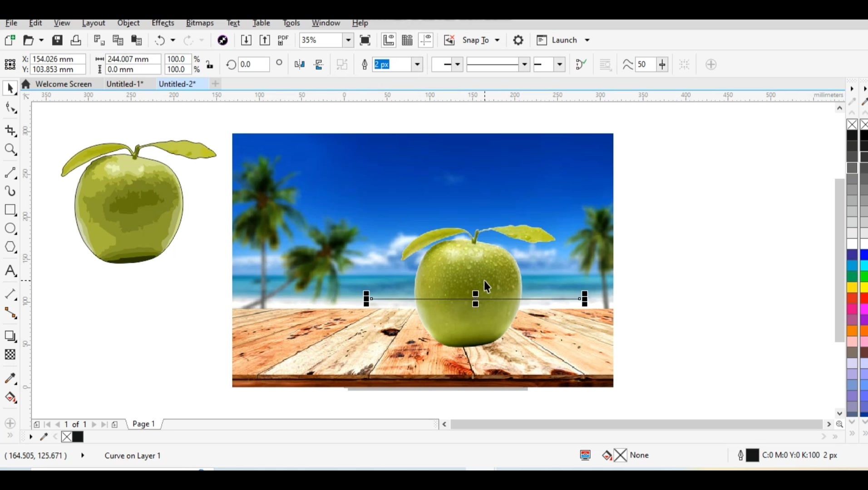This screenshot has height=490, width=868.
Task: Toggle Show Rulers
Action: point(389,40)
